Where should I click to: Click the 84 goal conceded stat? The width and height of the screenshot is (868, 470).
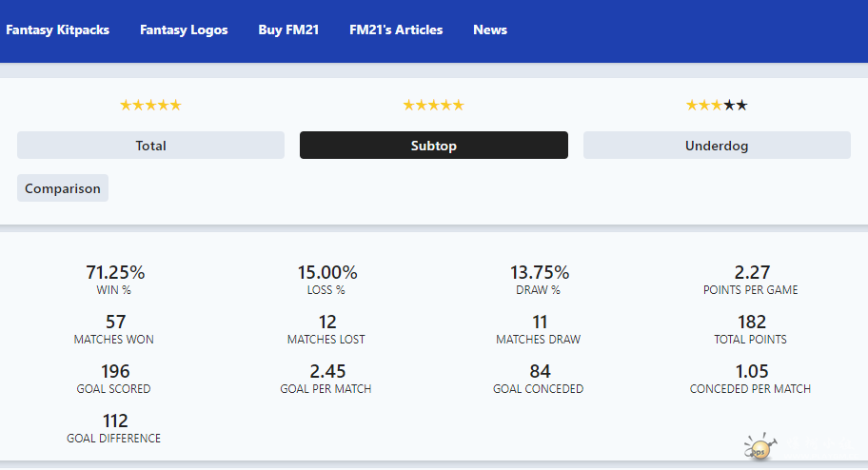pyautogui.click(x=540, y=372)
